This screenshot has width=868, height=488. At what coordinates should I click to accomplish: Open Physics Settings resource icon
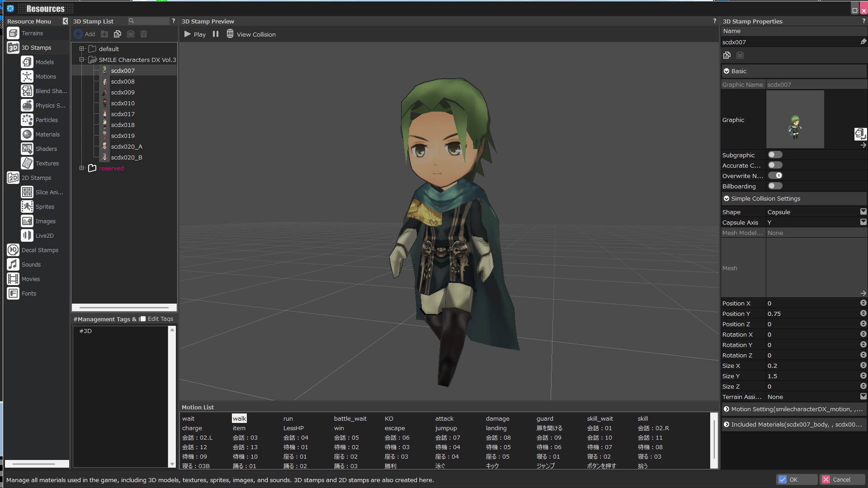27,106
